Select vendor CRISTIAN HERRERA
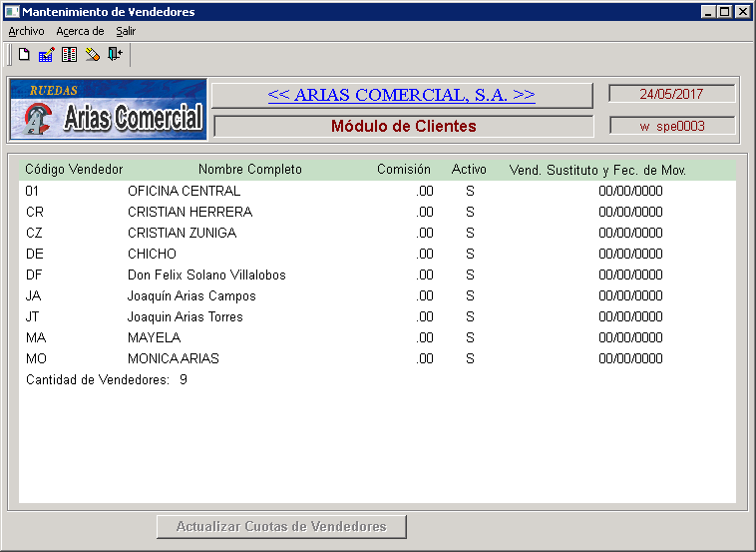The width and height of the screenshot is (756, 552). [378, 212]
